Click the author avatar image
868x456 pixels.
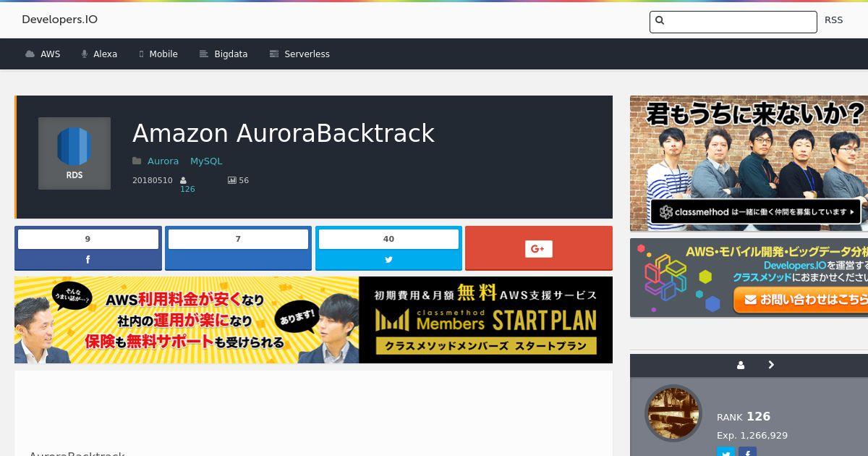[673, 413]
